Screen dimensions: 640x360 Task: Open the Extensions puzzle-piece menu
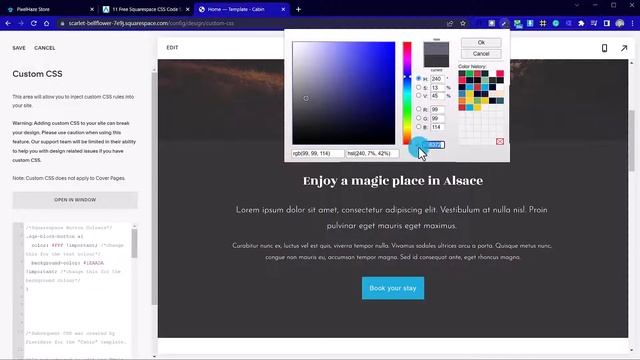point(581,23)
